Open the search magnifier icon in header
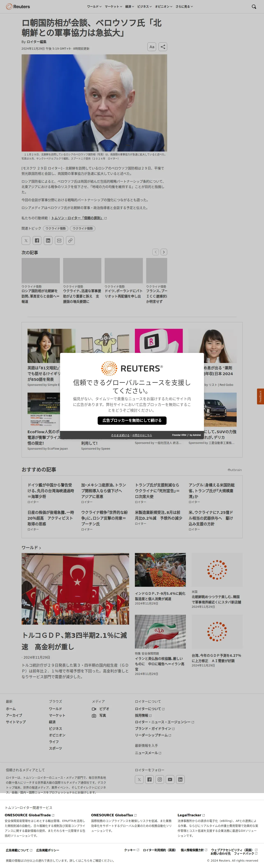 tap(254, 6)
